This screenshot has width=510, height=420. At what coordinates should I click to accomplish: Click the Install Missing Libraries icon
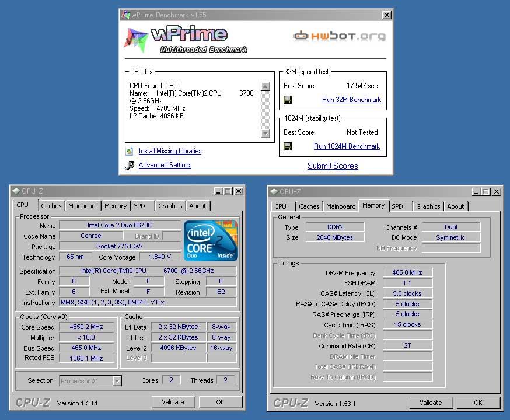click(x=130, y=151)
